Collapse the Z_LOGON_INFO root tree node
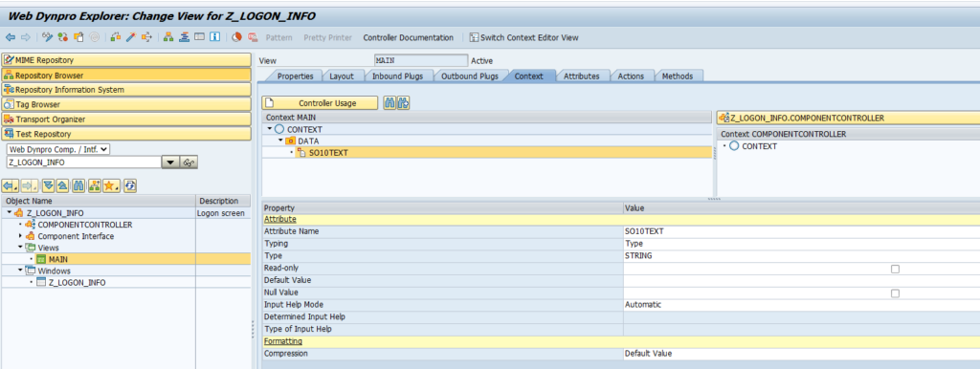Image resolution: width=980 pixels, height=369 pixels. click(9, 213)
